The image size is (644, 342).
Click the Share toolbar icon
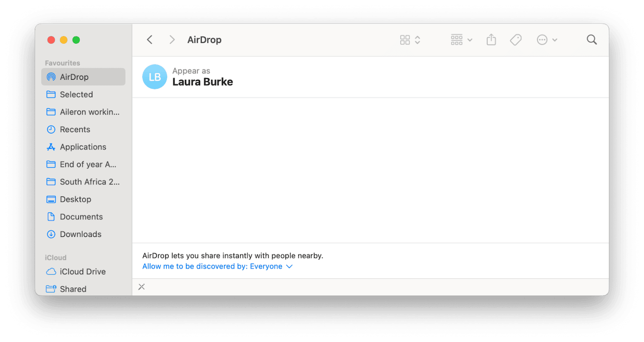pos(491,39)
